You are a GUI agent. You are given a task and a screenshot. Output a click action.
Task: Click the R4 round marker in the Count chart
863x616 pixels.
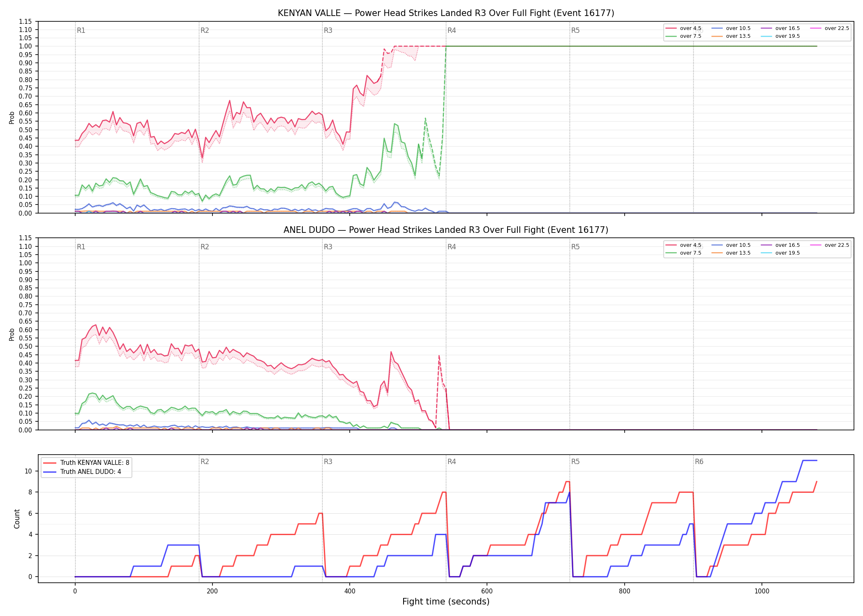click(x=452, y=462)
